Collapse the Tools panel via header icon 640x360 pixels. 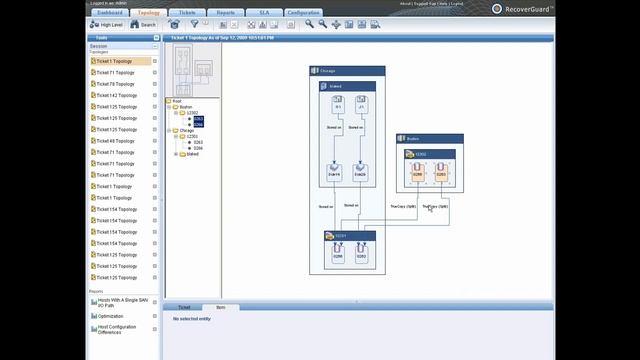[156, 38]
